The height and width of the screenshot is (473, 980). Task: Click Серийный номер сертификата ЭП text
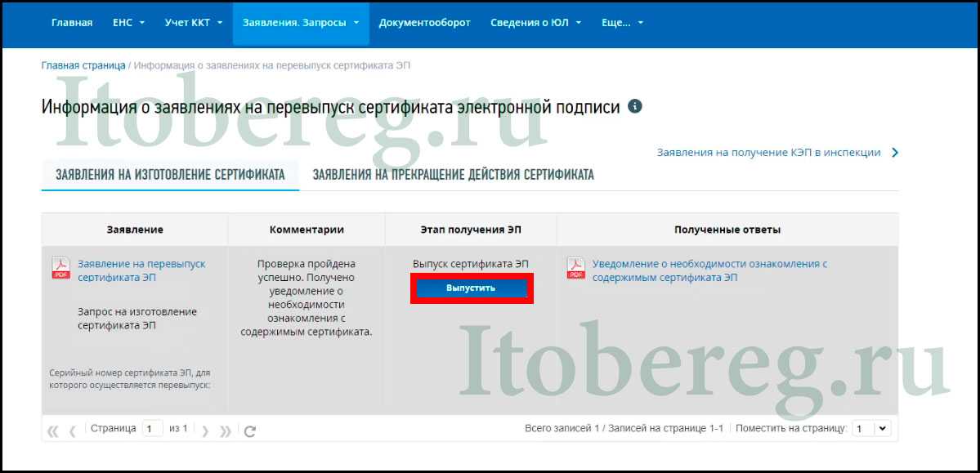(129, 379)
